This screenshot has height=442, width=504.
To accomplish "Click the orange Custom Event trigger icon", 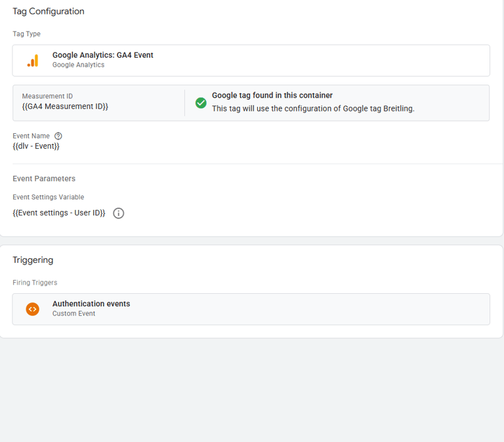I will tap(32, 309).
